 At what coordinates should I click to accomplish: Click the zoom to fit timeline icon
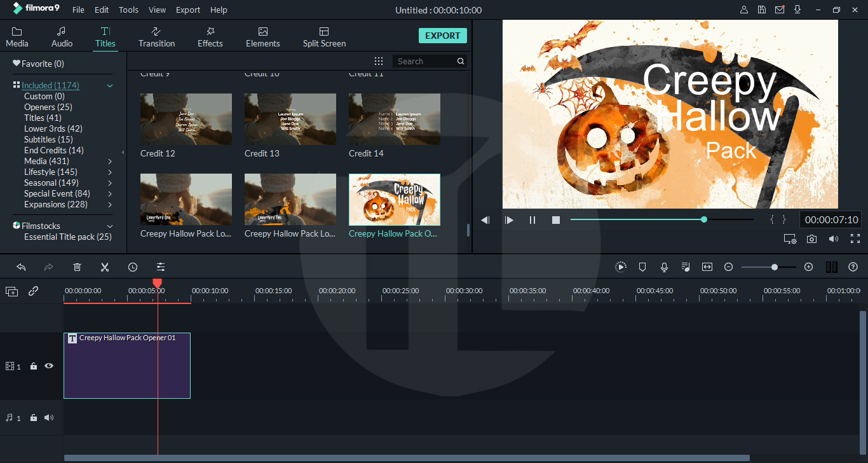(707, 267)
